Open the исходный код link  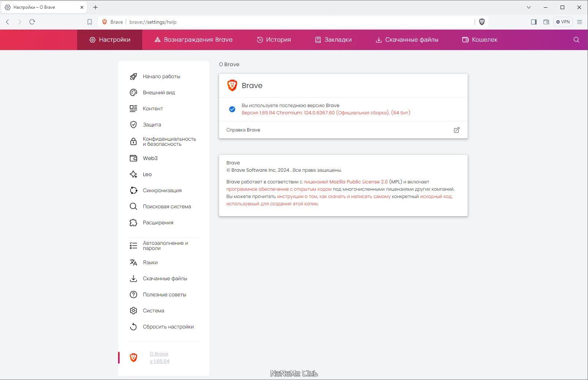point(436,196)
